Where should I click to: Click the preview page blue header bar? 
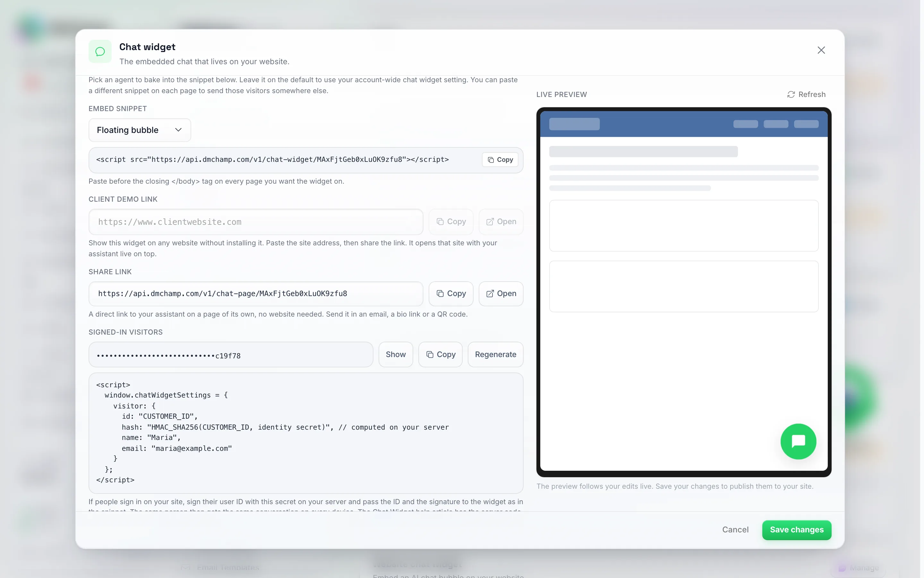[683, 124]
